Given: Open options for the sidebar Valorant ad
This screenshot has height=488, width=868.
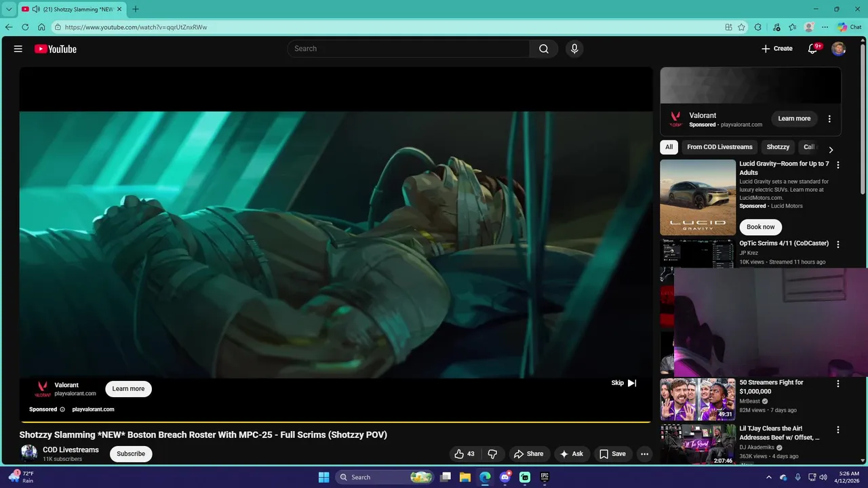Looking at the screenshot, I should point(829,119).
